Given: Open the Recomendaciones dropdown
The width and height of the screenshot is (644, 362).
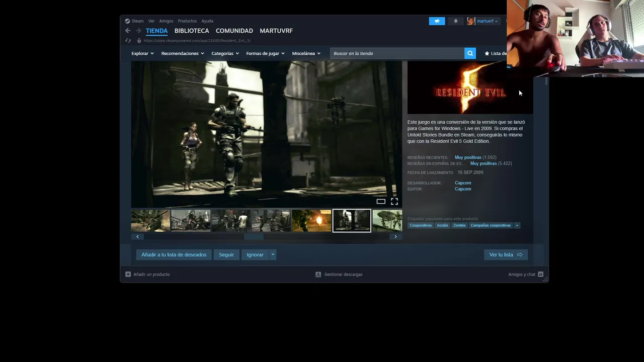Looking at the screenshot, I should (183, 53).
